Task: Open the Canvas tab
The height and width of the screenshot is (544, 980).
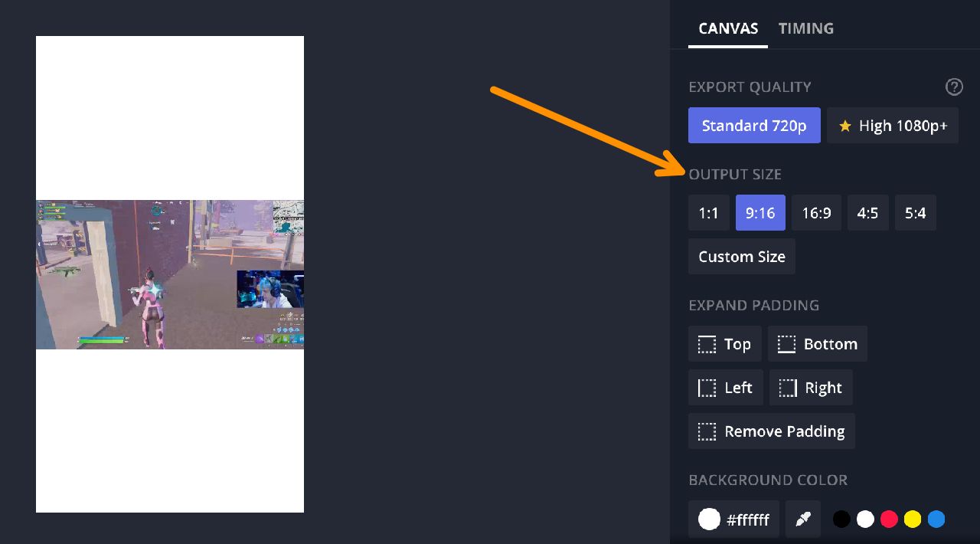Action: tap(728, 28)
